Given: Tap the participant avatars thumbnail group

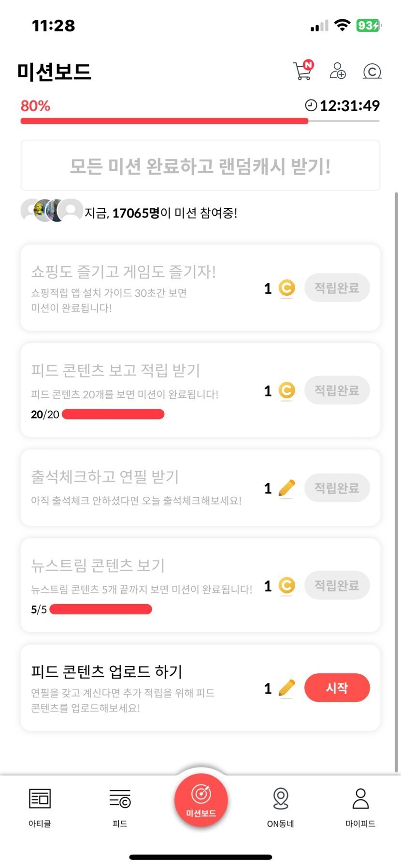Looking at the screenshot, I should pyautogui.click(x=51, y=211).
